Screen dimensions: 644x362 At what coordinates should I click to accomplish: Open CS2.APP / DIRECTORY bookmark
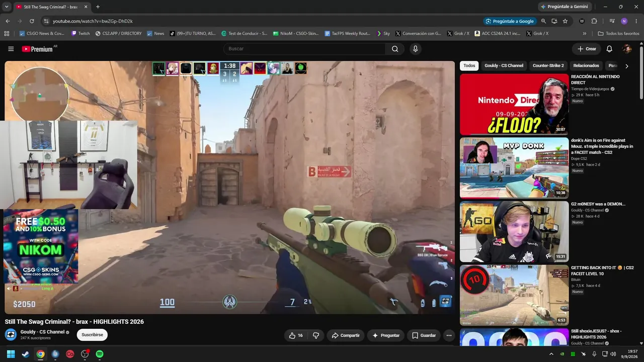tap(118, 33)
